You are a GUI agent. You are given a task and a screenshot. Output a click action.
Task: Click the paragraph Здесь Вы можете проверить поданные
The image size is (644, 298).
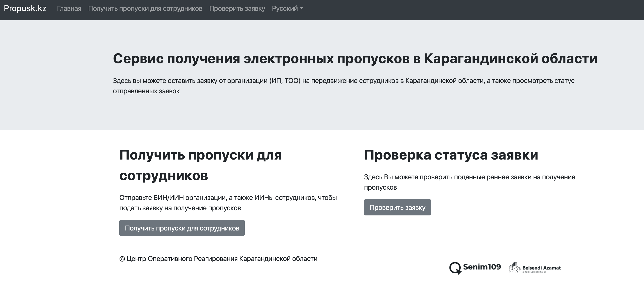469,182
